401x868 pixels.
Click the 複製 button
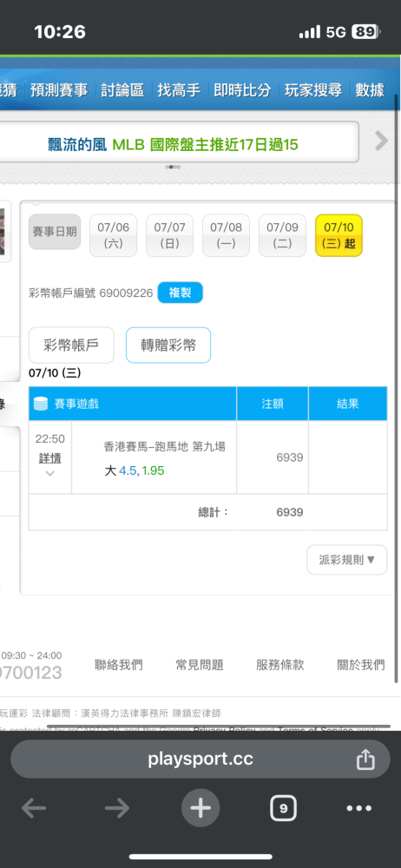(x=180, y=293)
